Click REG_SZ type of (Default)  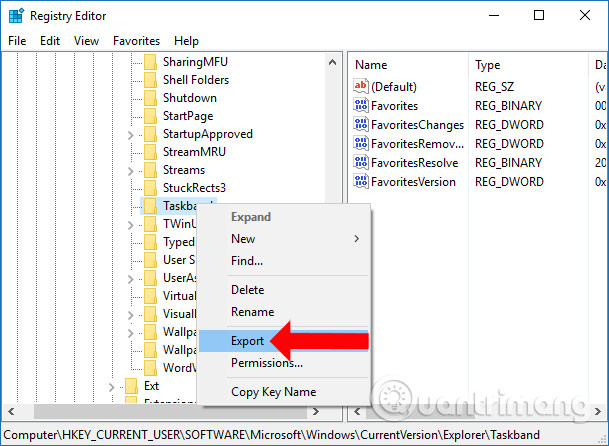click(494, 87)
